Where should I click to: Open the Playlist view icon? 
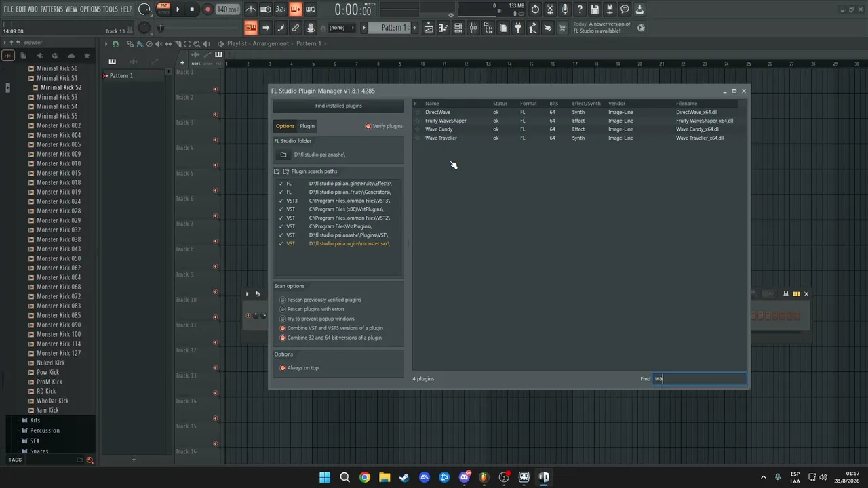pyautogui.click(x=428, y=28)
